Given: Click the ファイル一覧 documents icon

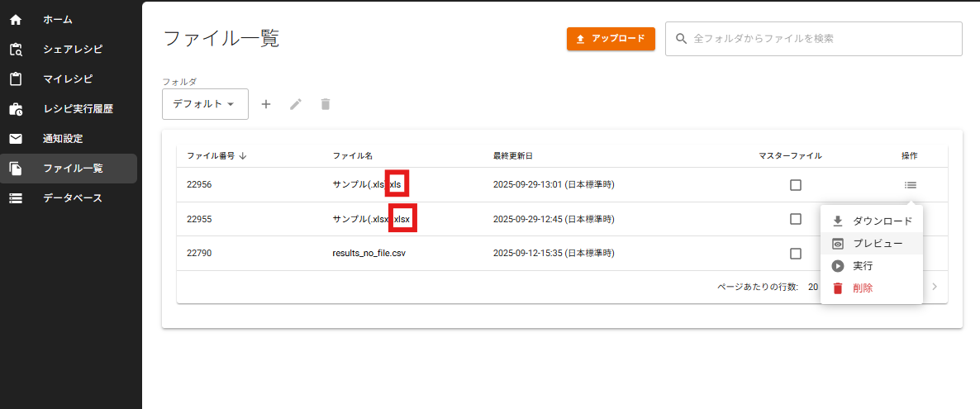Looking at the screenshot, I should (16, 169).
